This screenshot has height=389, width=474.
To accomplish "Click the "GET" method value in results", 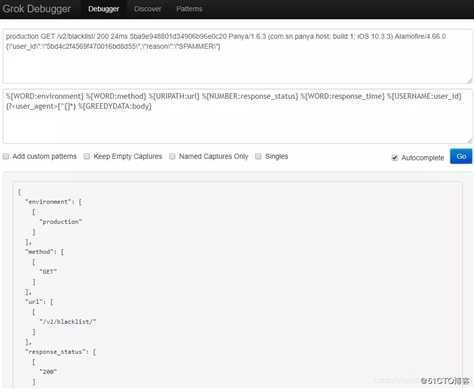I will point(48,272).
